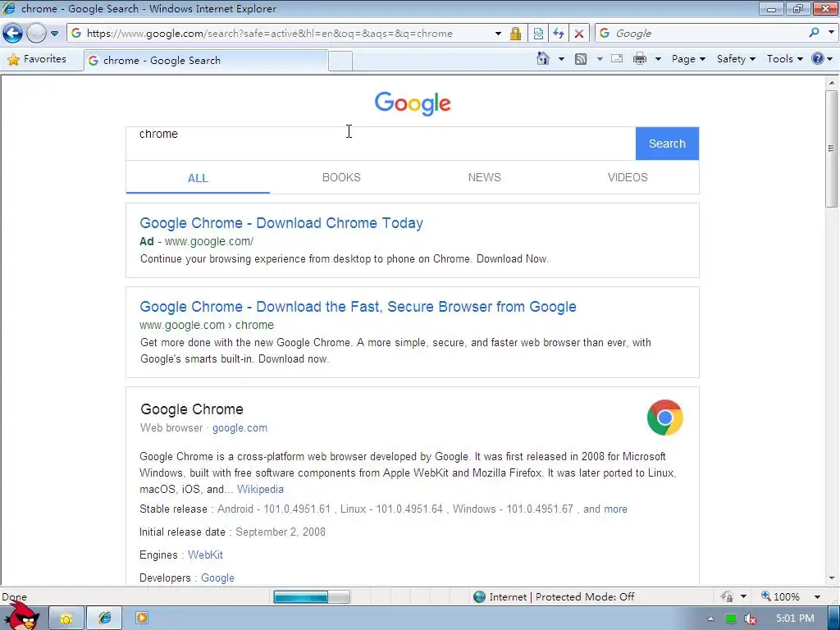The height and width of the screenshot is (630, 840).
Task: Open recent pages dropdown next to Forward
Action: 55,33
